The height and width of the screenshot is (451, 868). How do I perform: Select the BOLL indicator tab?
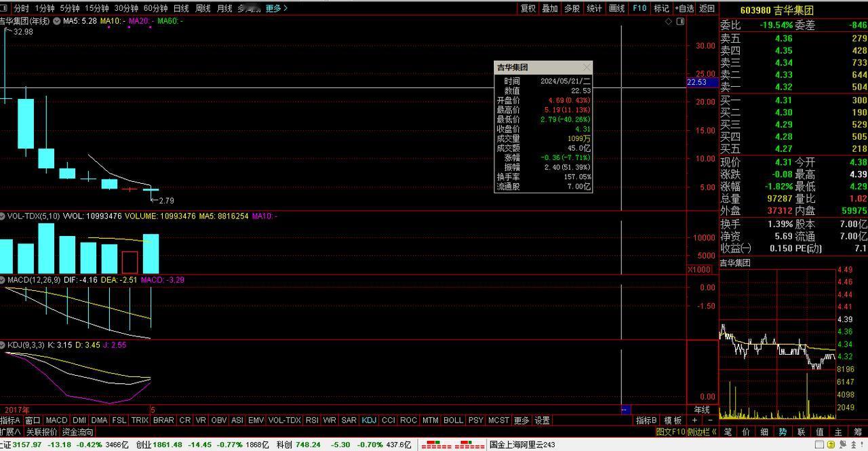[453, 420]
